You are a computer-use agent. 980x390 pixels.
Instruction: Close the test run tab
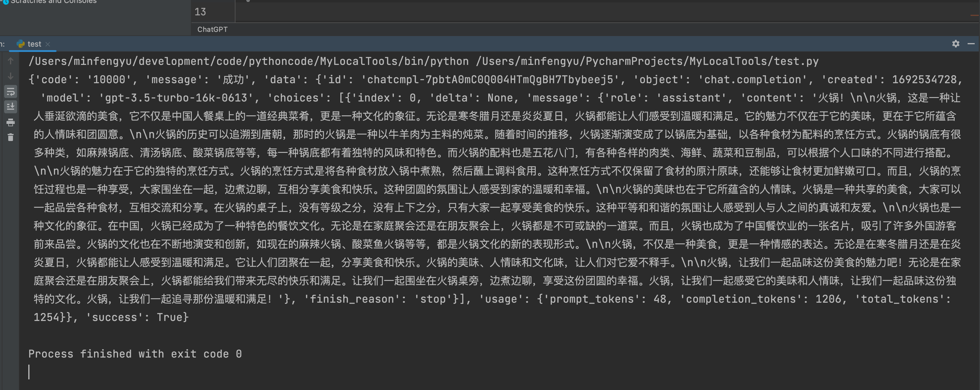click(48, 44)
